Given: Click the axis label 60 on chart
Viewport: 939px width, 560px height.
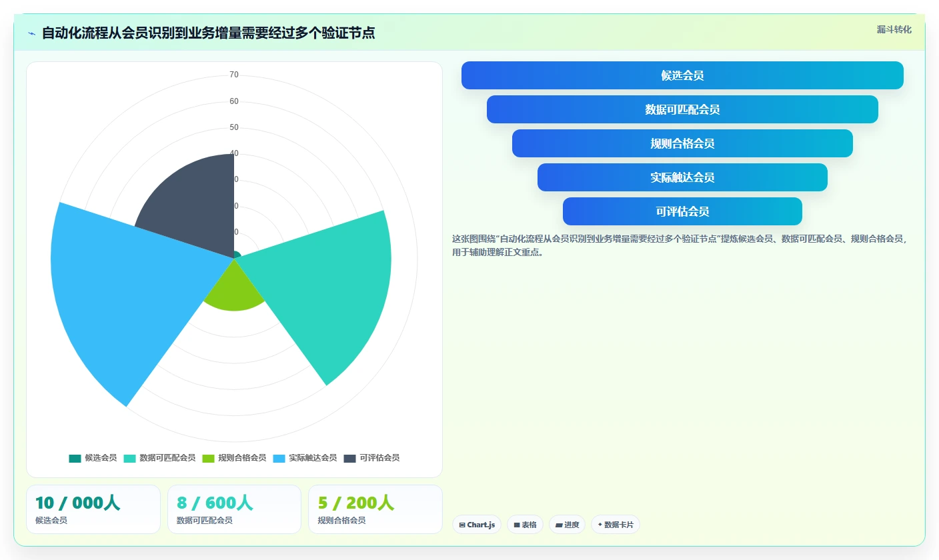Looking at the screenshot, I should point(234,101).
